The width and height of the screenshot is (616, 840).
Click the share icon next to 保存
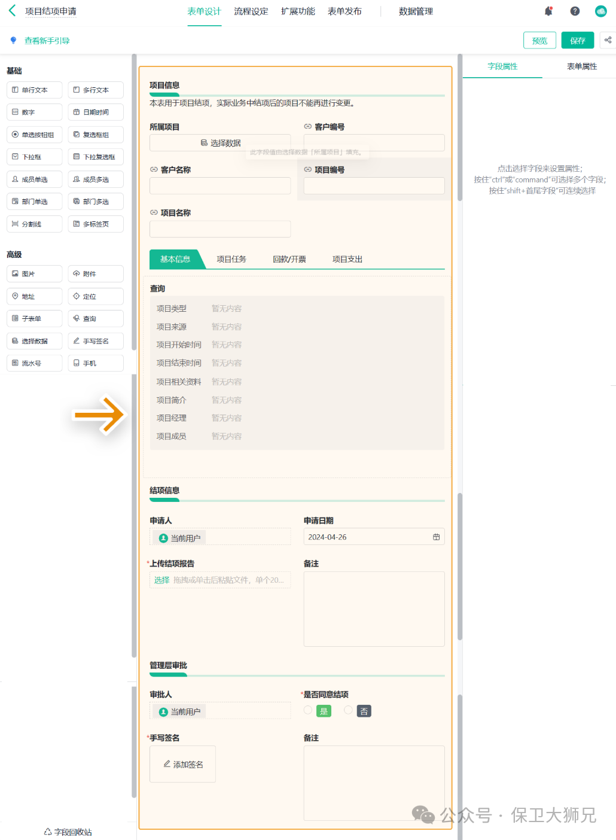coord(608,40)
